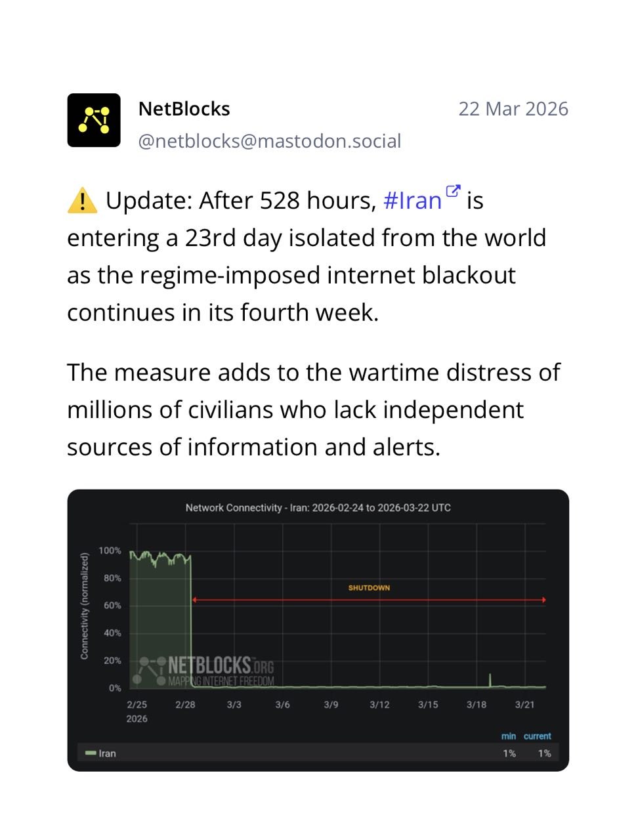636x840 pixels.
Task: Click the @netblocks@mastodon.social handle
Action: (269, 141)
